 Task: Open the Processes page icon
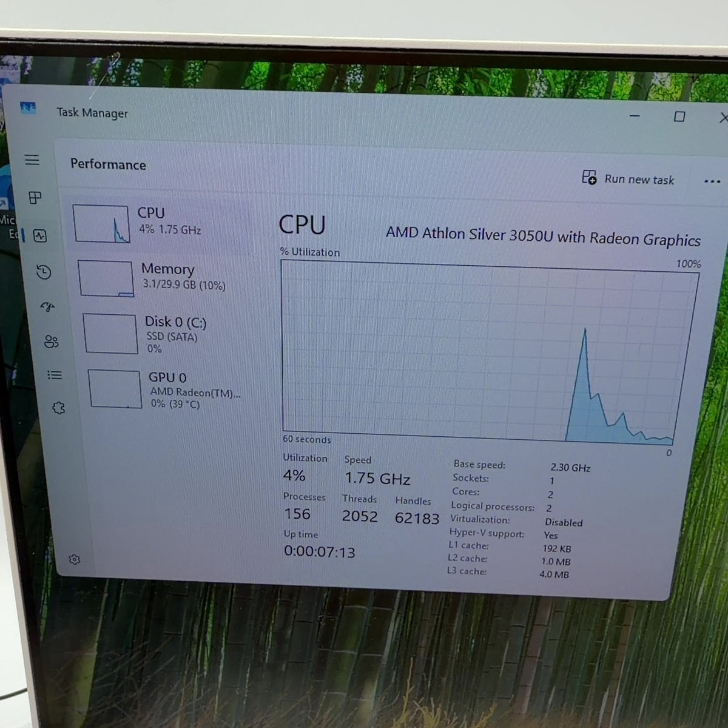click(35, 198)
